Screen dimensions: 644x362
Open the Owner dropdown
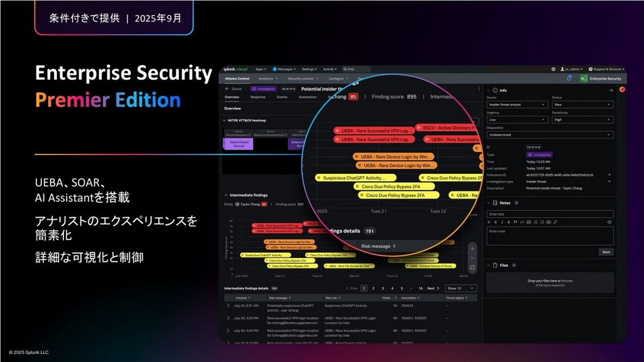(x=516, y=105)
